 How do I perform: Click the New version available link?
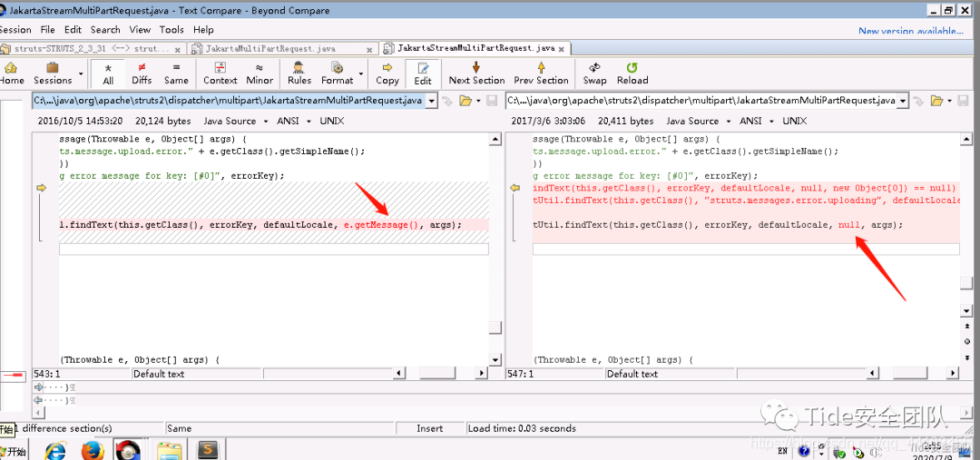click(911, 31)
